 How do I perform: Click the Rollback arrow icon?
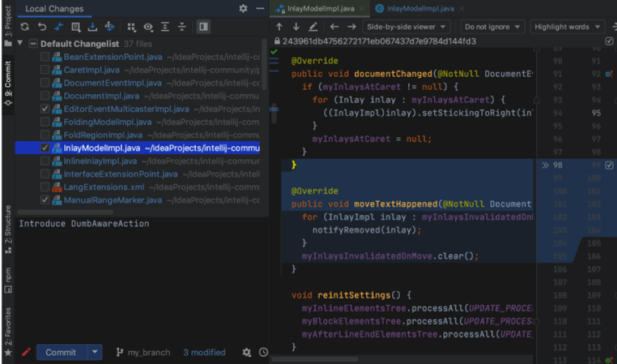click(42, 26)
